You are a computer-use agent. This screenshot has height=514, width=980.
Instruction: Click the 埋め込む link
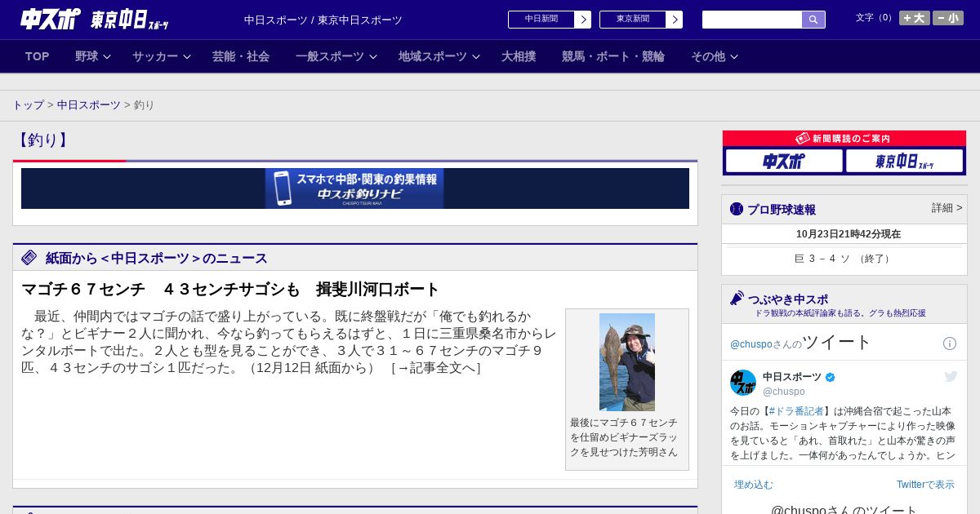coord(753,485)
